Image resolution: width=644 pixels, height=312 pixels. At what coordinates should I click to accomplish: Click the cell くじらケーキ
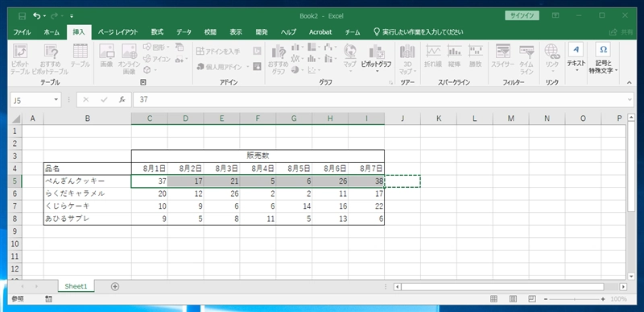88,206
